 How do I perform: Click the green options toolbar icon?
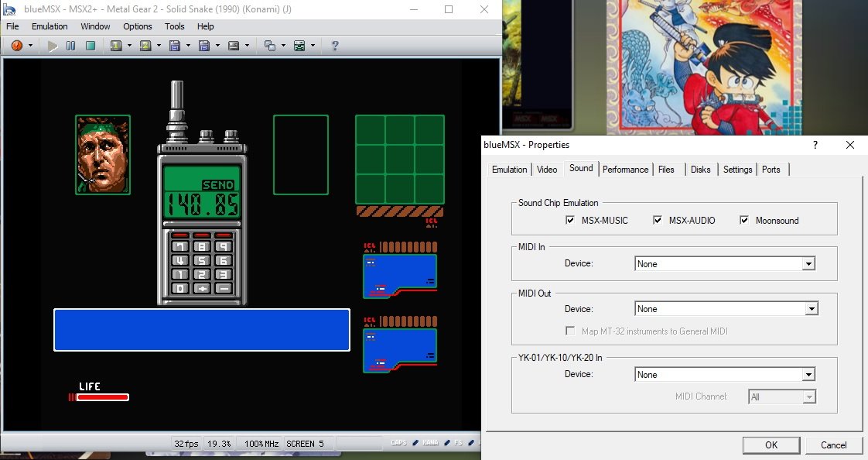tap(299, 46)
